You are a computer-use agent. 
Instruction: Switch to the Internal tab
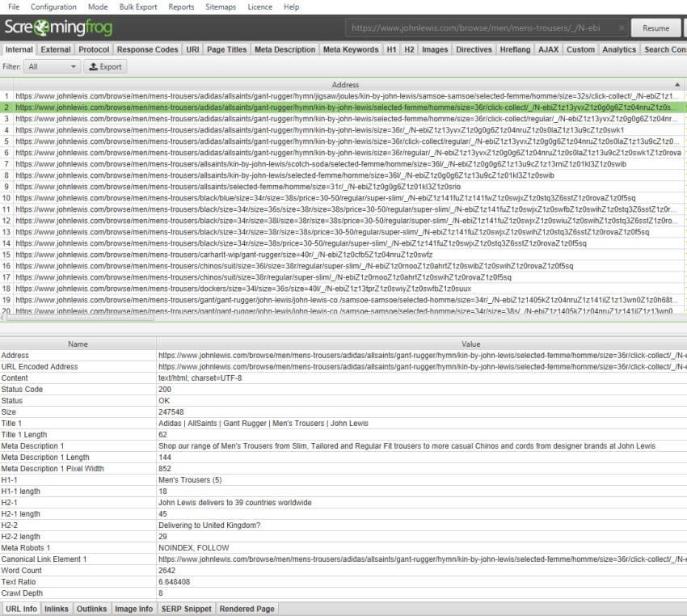pyautogui.click(x=19, y=49)
